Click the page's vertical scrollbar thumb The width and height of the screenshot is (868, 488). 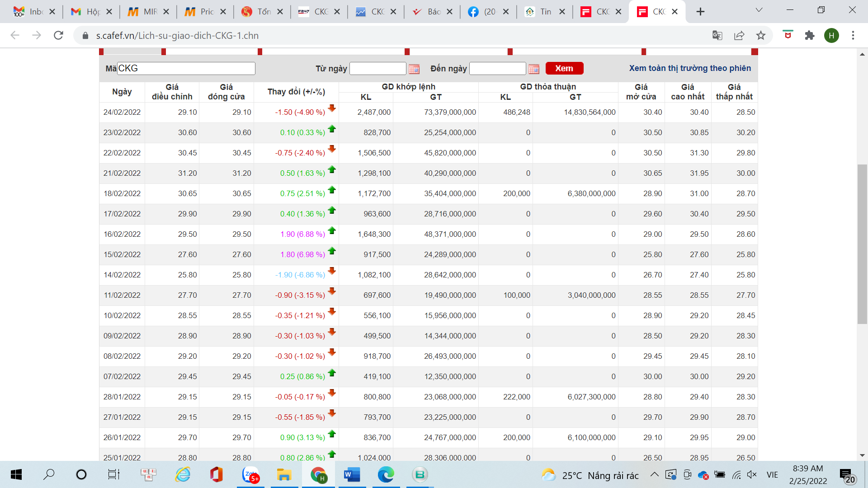[x=862, y=244]
